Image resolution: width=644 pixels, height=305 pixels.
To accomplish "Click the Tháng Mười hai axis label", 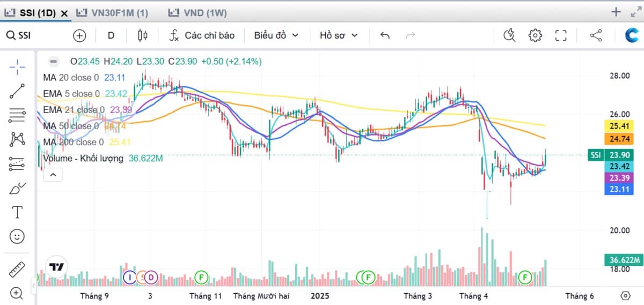I will point(261,296).
